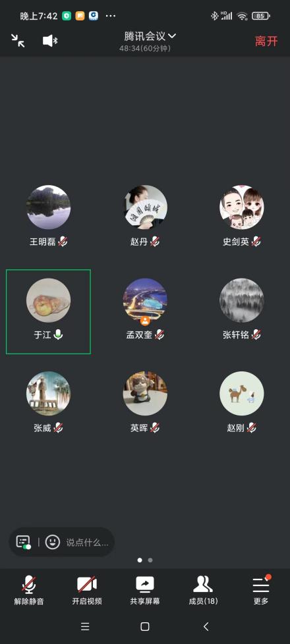Click 赵刚's muted microphone icon
This screenshot has height=644, width=290.
point(251,427)
